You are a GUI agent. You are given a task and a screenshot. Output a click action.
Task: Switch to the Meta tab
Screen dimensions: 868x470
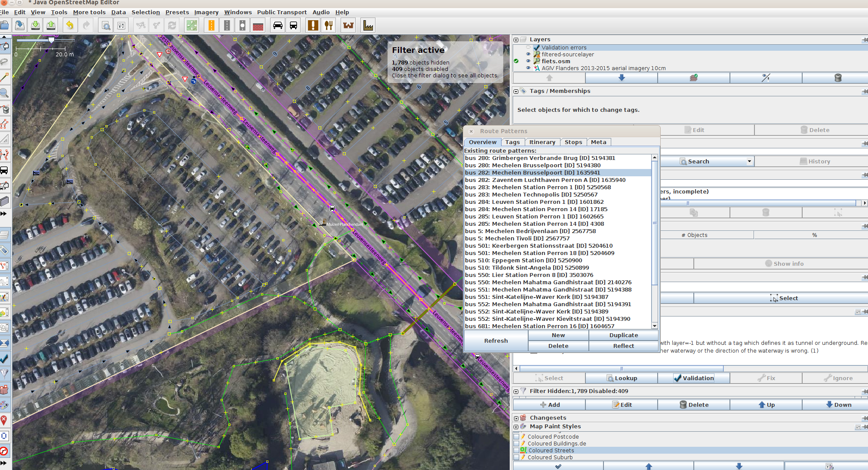(x=598, y=142)
